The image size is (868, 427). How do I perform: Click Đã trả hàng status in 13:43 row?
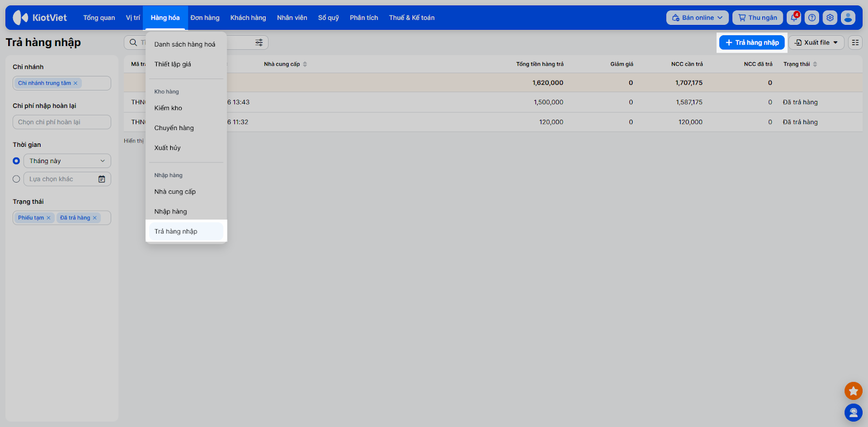pos(800,102)
